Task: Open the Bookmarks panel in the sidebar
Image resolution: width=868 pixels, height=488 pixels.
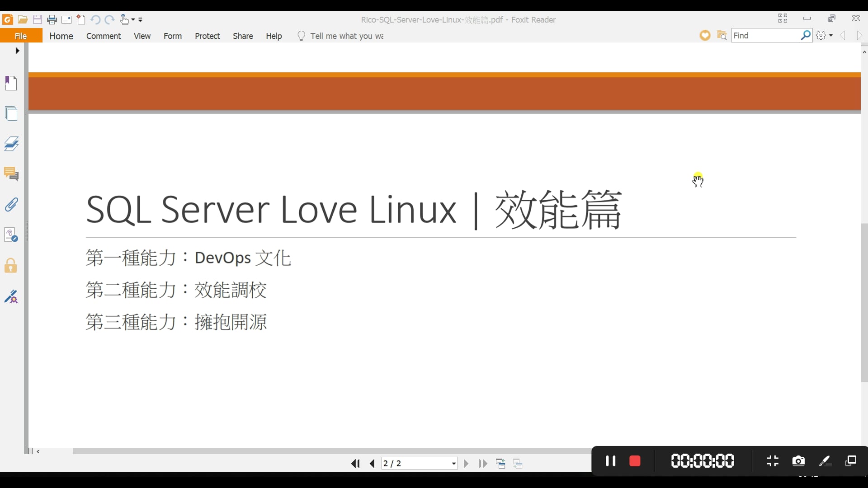Action: (11, 83)
